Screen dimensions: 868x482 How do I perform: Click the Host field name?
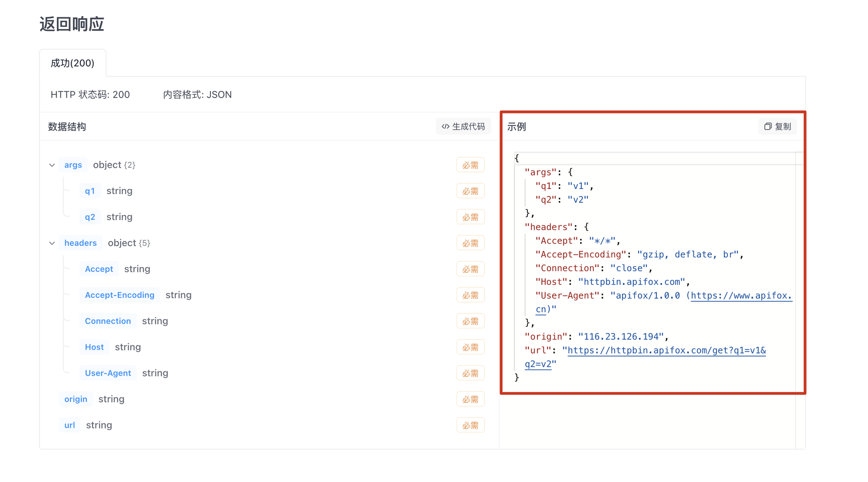click(x=94, y=347)
